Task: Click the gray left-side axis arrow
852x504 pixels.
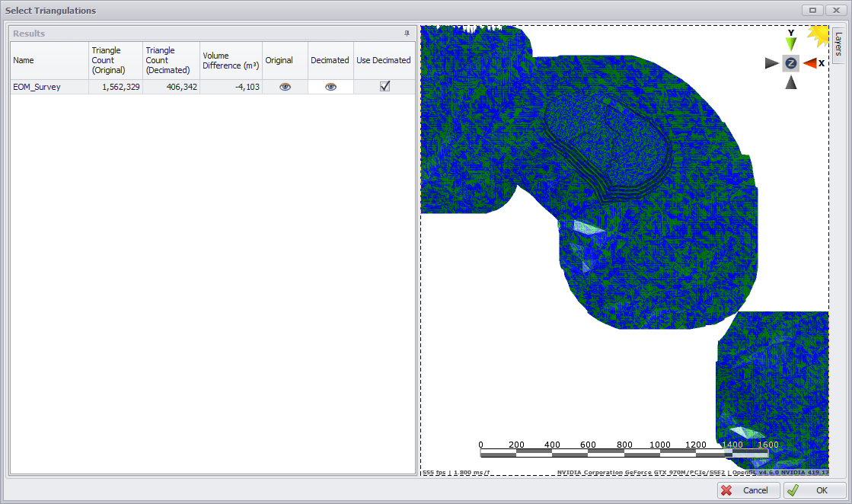Action: point(772,63)
